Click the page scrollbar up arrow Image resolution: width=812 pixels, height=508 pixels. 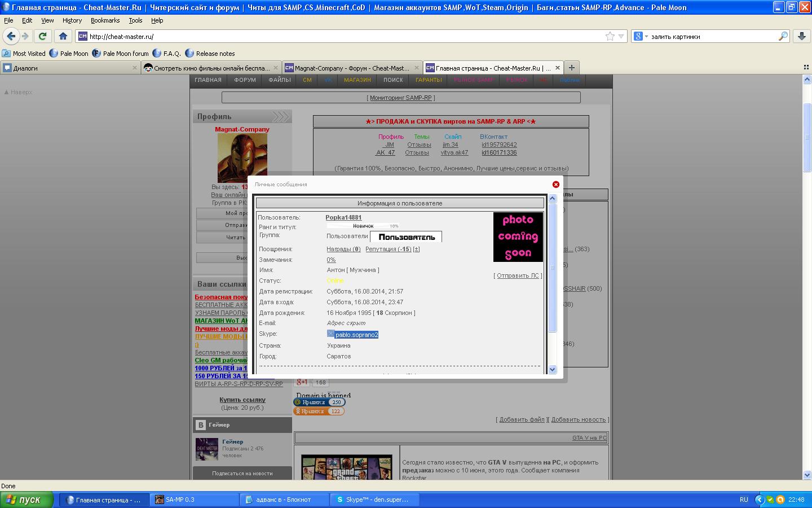(807, 80)
